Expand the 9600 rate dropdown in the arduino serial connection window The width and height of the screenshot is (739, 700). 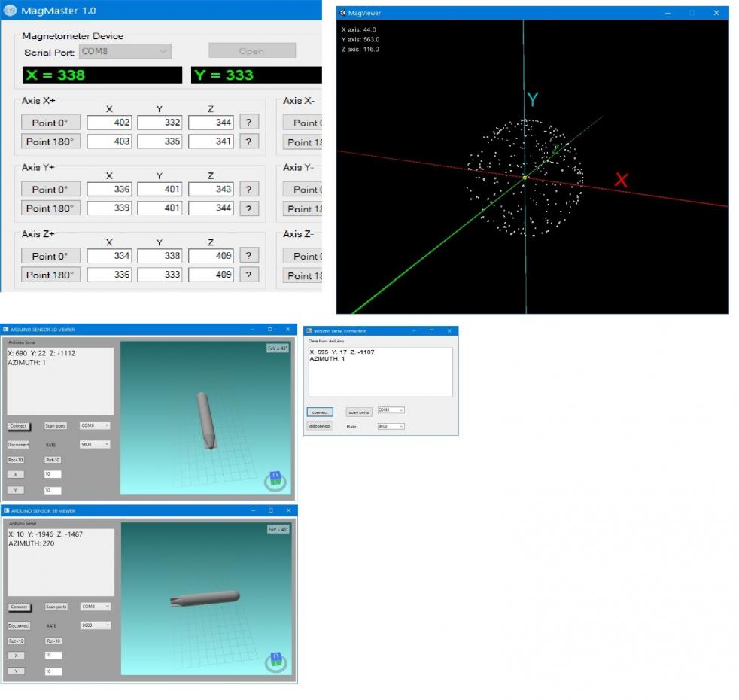pyautogui.click(x=391, y=426)
